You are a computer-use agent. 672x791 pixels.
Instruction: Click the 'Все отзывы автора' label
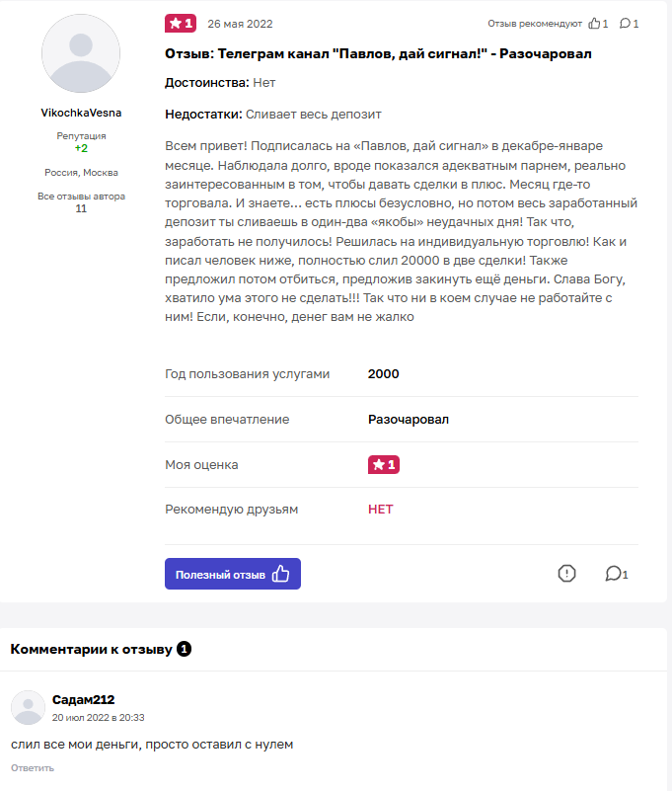pos(81,197)
